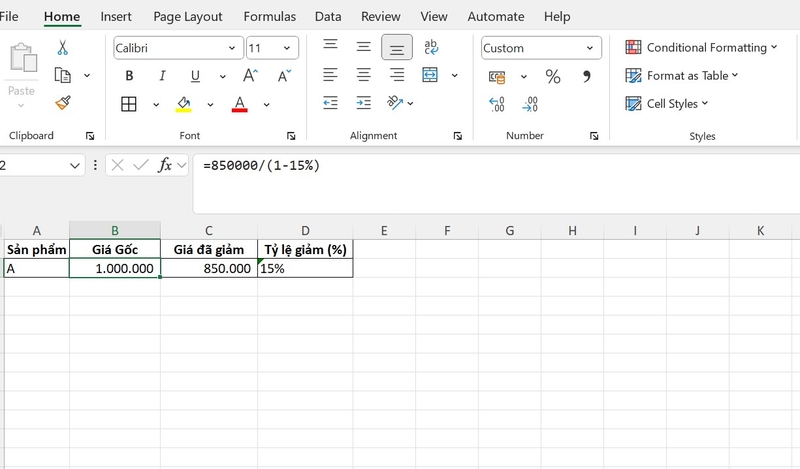Toggle italic formatting
The image size is (800, 469).
[162, 76]
